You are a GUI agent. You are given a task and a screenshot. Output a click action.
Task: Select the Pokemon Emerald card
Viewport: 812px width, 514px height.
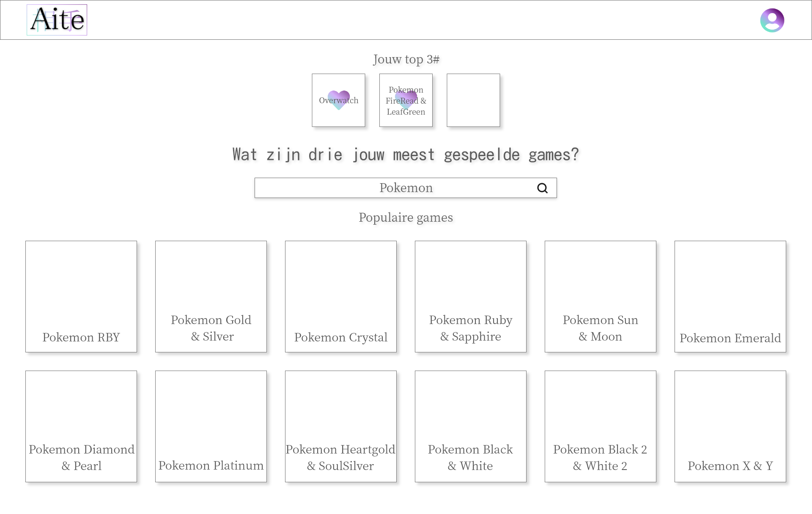(x=730, y=297)
